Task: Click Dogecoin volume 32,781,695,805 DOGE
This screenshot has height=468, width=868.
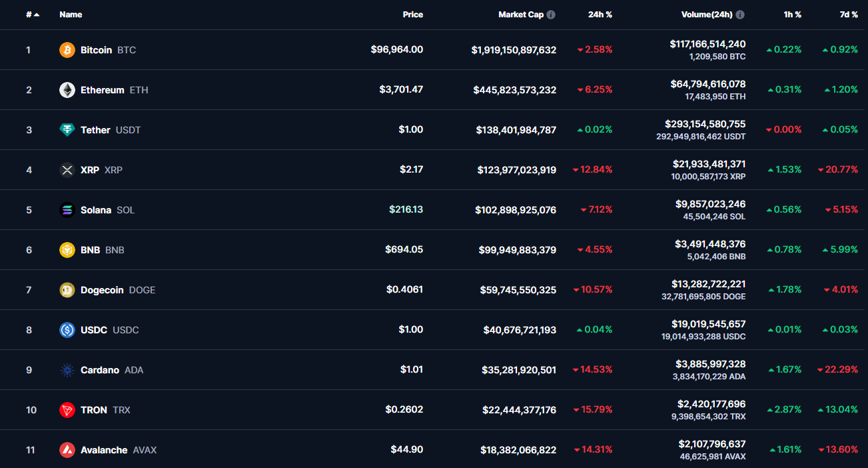Action: tap(703, 297)
